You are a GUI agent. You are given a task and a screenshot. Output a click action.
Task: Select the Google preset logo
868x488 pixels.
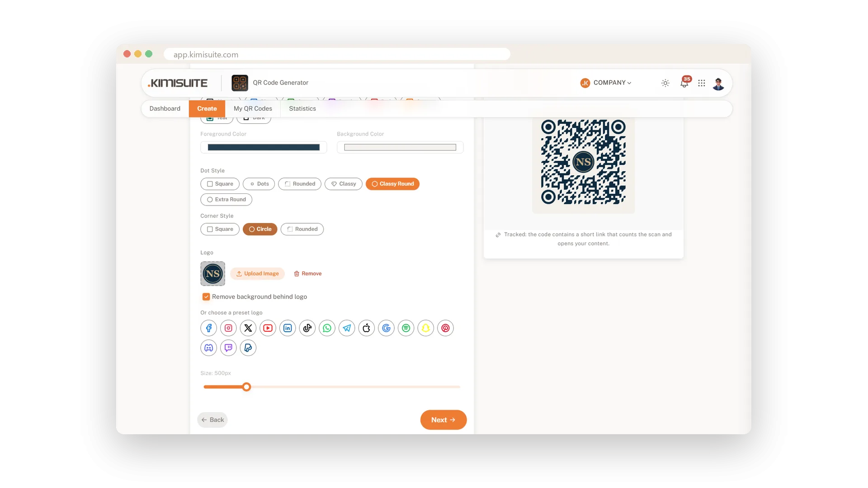coord(386,328)
